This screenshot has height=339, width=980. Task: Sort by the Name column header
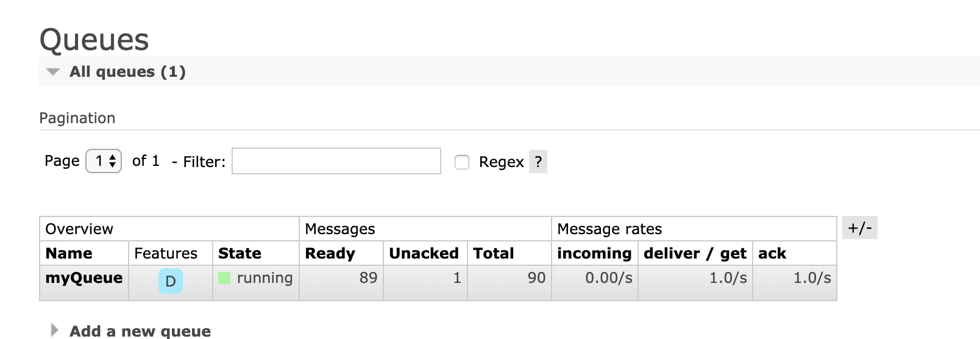(x=69, y=254)
